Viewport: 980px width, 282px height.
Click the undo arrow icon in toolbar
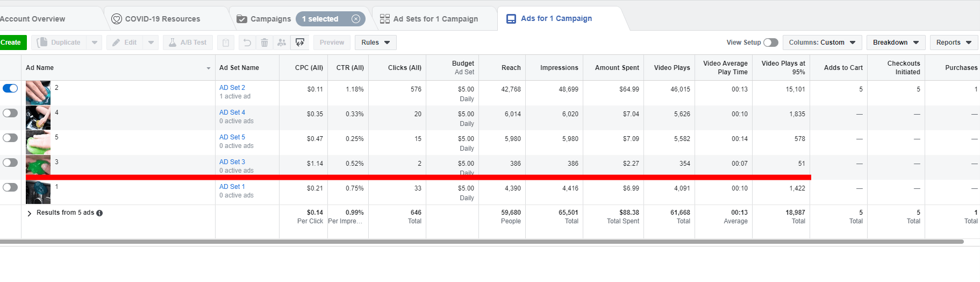pyautogui.click(x=247, y=43)
